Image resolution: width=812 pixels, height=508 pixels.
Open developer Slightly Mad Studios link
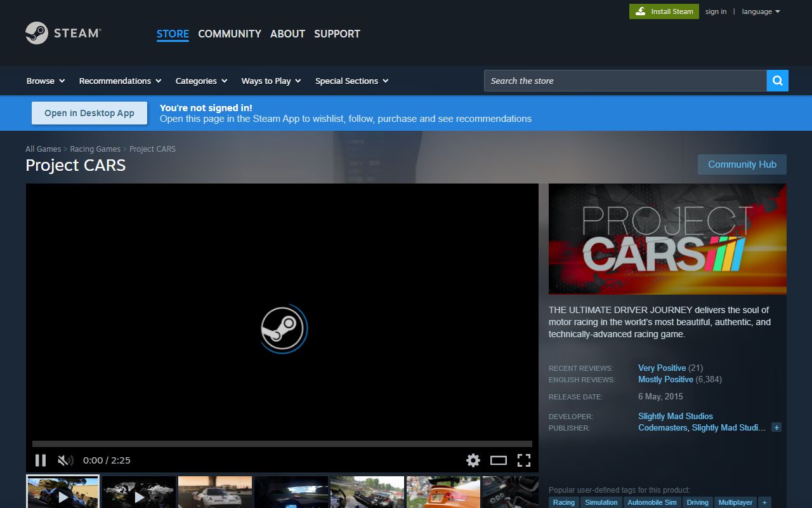[x=676, y=416]
